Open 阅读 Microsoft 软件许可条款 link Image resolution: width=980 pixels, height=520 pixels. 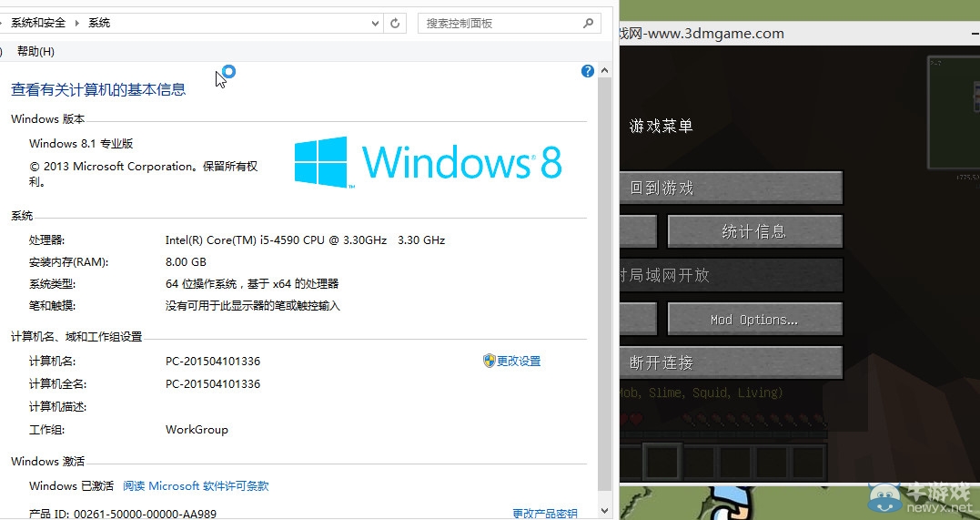196,485
